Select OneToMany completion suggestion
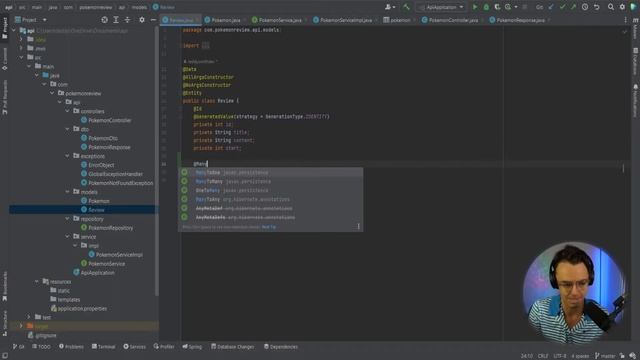The width and height of the screenshot is (640, 360). coord(270,191)
